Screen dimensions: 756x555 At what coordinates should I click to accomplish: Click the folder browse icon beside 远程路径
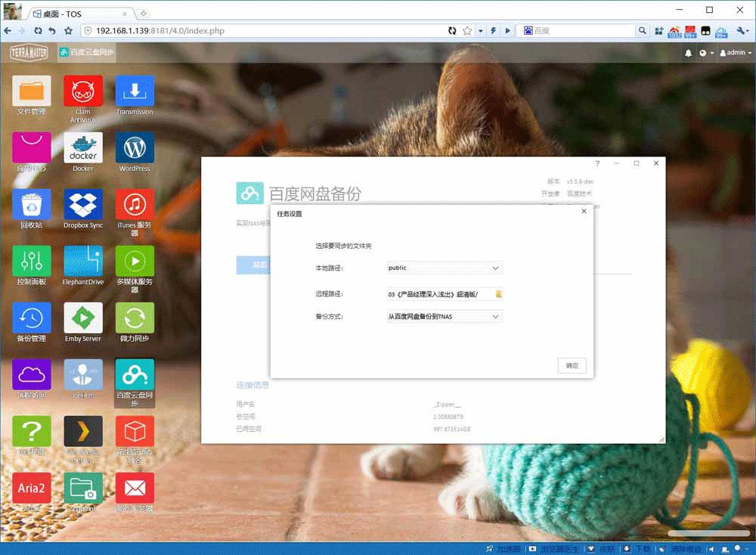497,293
